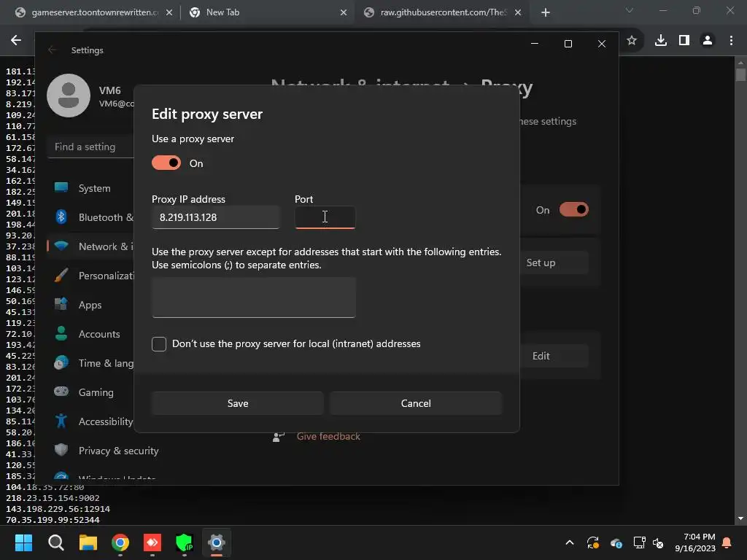Switch to the gameserver.toontownrewritten tab
Screen dimensions: 747x560
tap(95, 12)
